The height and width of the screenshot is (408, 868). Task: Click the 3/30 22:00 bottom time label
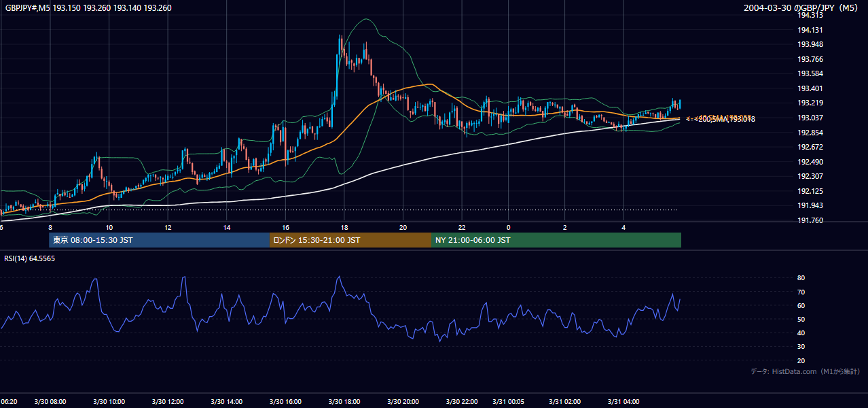click(x=462, y=402)
